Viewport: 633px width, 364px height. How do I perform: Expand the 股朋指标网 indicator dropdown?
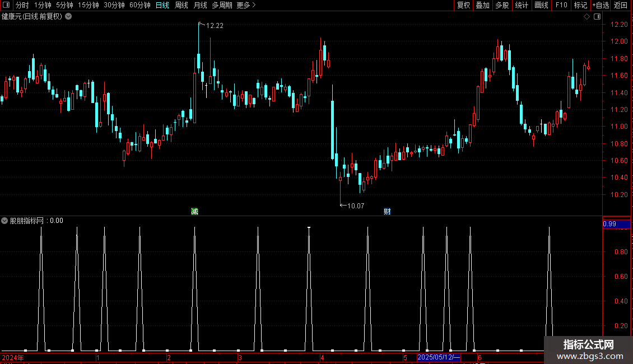click(x=4, y=221)
